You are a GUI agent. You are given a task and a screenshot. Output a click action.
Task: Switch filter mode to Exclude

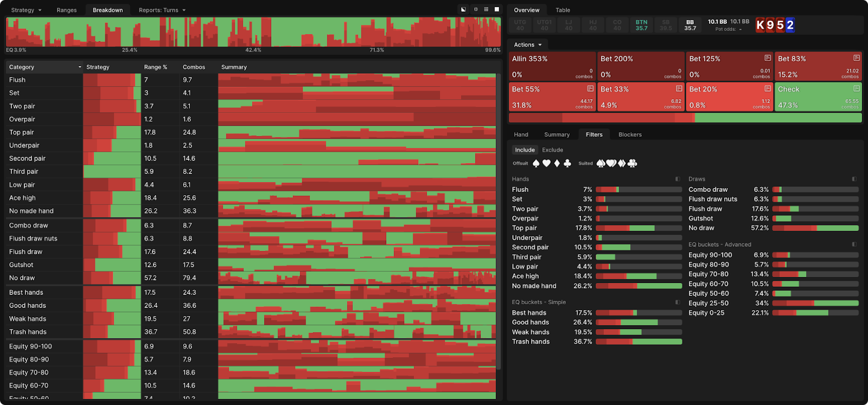(x=552, y=150)
